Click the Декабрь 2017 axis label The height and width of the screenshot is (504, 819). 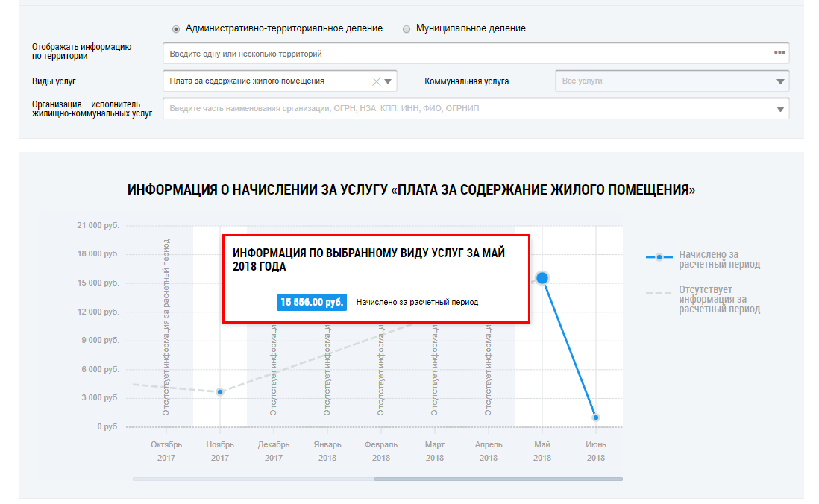tap(274, 451)
